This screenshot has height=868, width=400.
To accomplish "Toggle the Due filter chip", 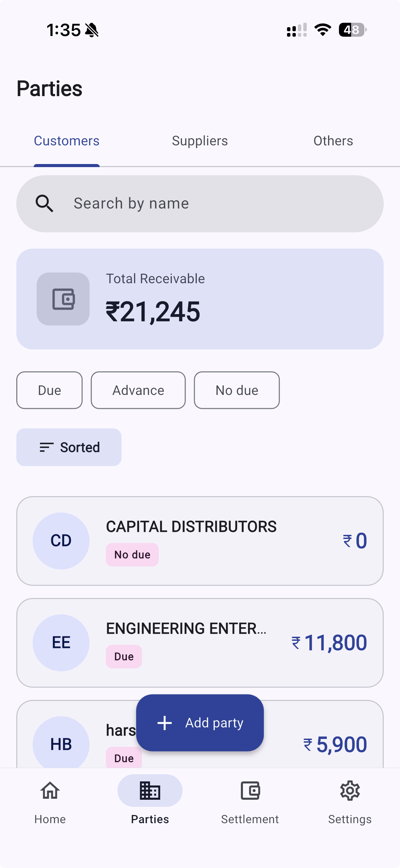I will click(x=50, y=390).
